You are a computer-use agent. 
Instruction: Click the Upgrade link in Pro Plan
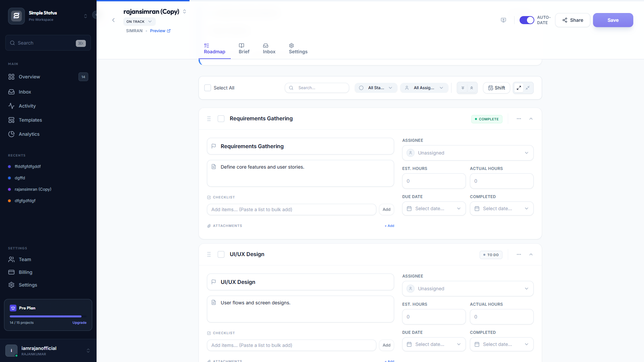coord(79,323)
